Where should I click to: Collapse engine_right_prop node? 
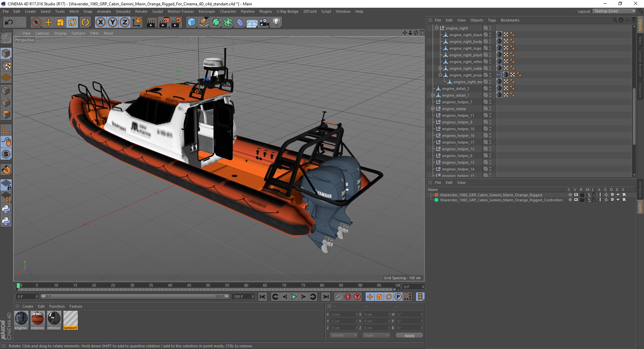[x=440, y=75]
